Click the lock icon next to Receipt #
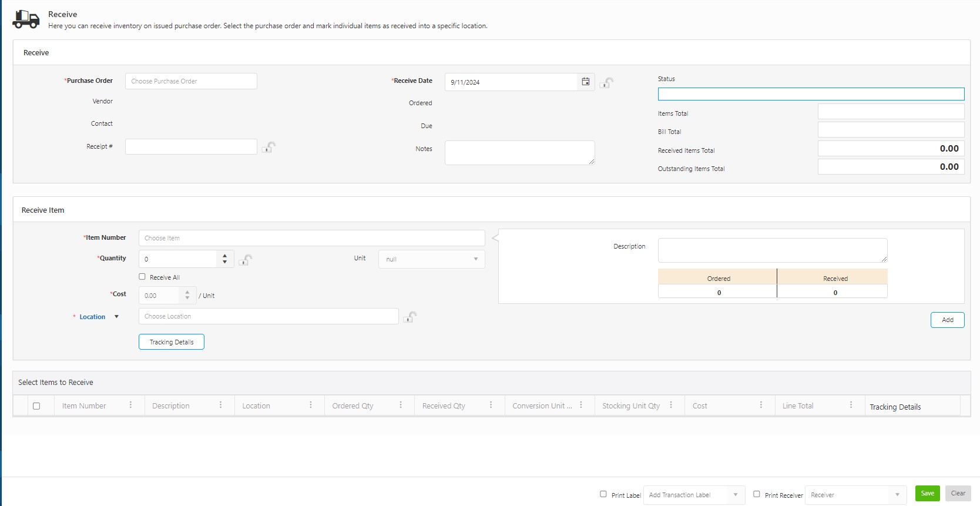The height and width of the screenshot is (506, 980). (x=269, y=147)
